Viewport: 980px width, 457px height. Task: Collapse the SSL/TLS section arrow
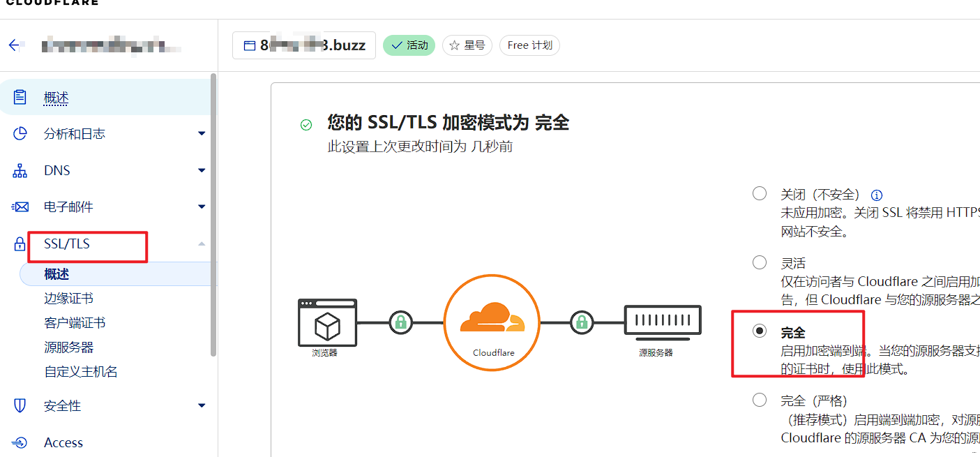coord(202,244)
